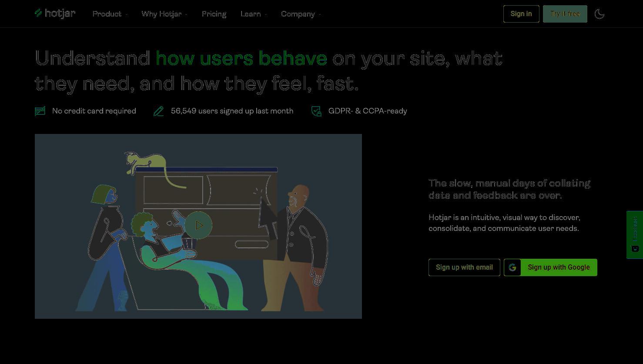Click the Hotjar intuitive visual way paragraph
The height and width of the screenshot is (364, 643).
(504, 223)
